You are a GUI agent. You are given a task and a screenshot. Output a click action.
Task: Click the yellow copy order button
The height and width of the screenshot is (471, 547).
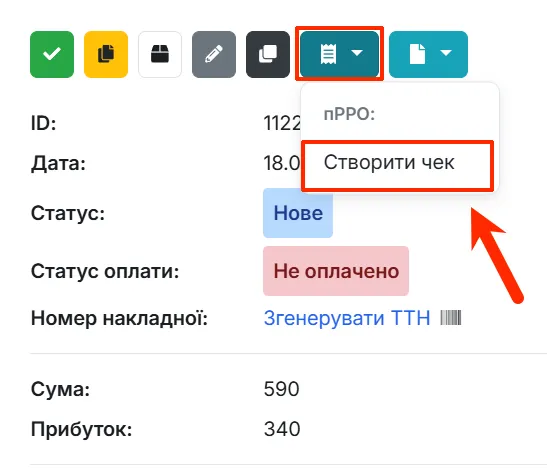tap(106, 54)
